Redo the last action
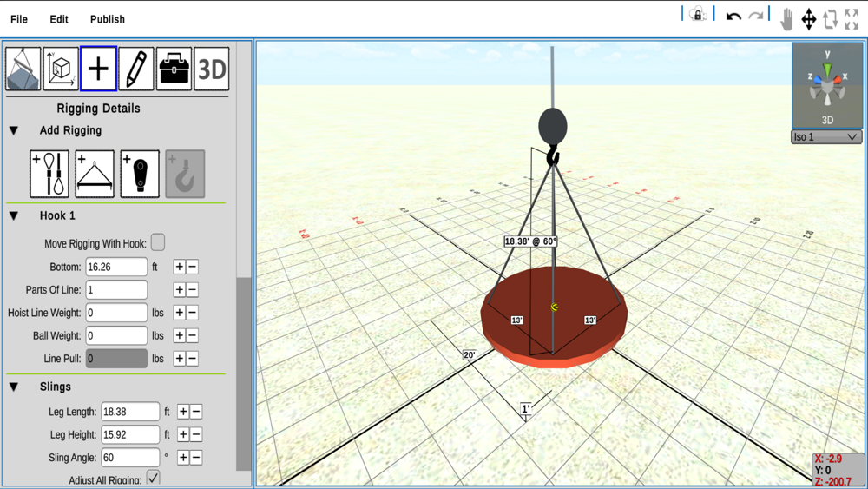 click(x=756, y=17)
